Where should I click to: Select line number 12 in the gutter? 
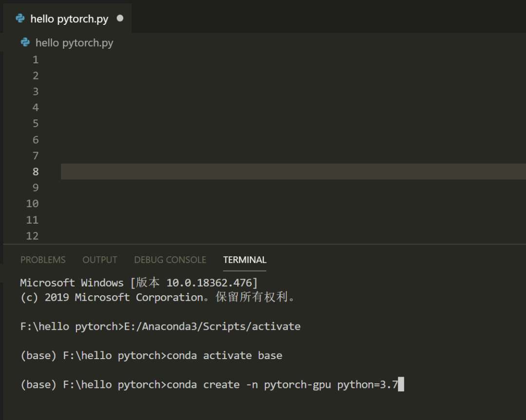[x=33, y=236]
